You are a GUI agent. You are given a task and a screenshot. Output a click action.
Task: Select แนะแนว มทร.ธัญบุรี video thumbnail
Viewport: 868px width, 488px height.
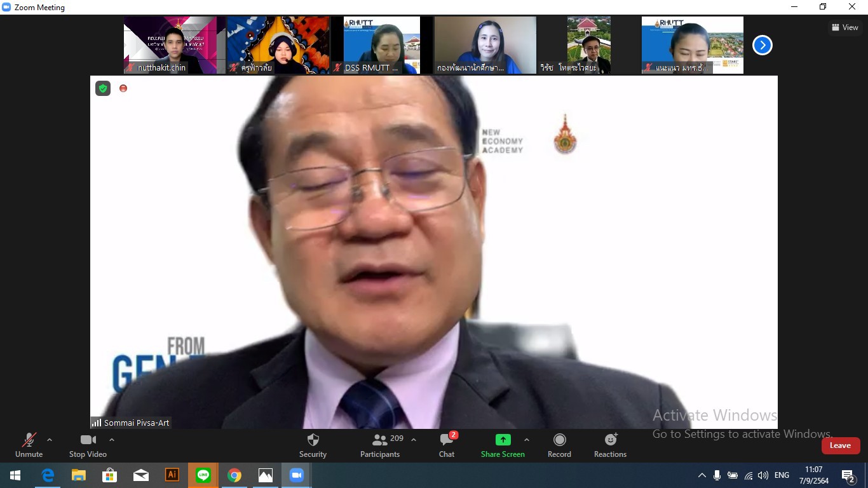[x=693, y=45]
